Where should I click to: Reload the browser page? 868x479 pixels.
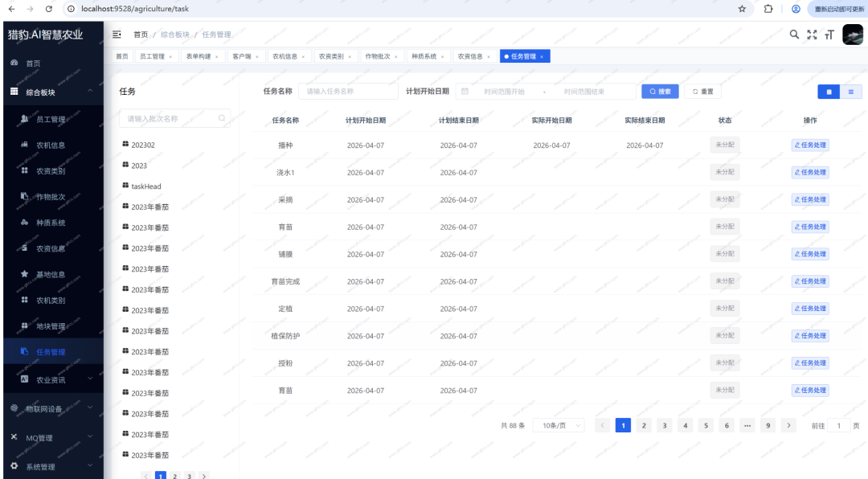pos(49,9)
